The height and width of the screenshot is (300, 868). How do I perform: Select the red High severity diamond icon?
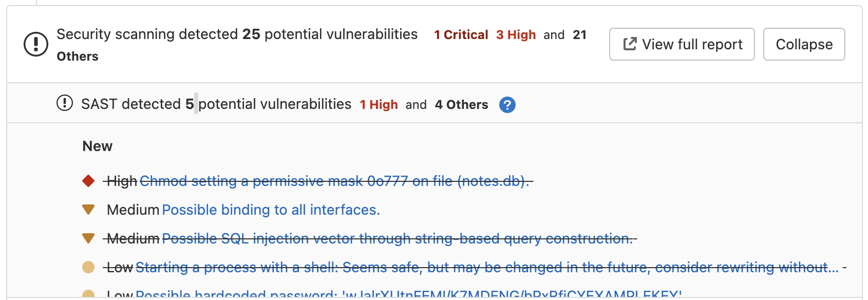(x=87, y=181)
